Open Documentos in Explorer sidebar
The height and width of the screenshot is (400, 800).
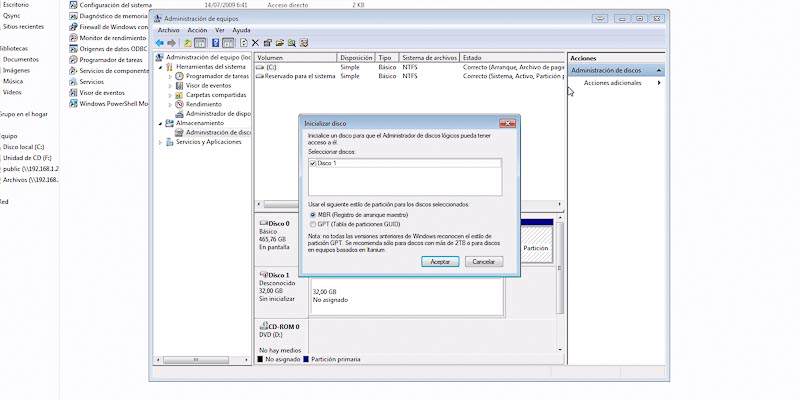coord(20,60)
